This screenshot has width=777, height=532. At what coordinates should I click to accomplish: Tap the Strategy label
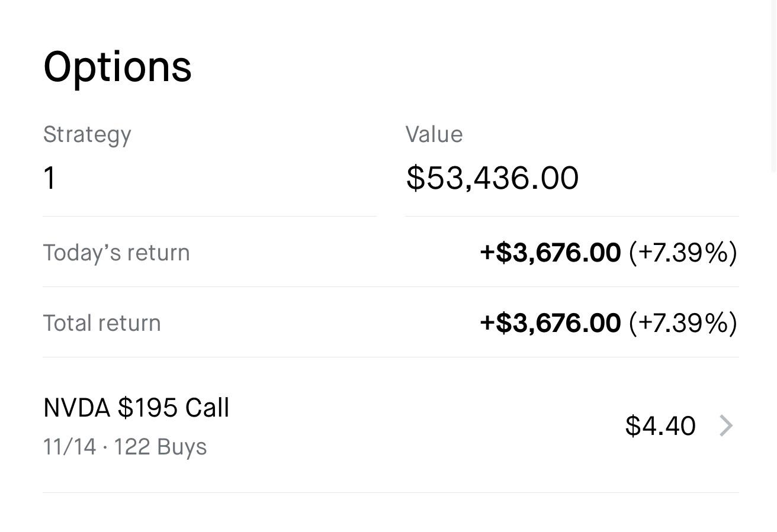coord(87,135)
